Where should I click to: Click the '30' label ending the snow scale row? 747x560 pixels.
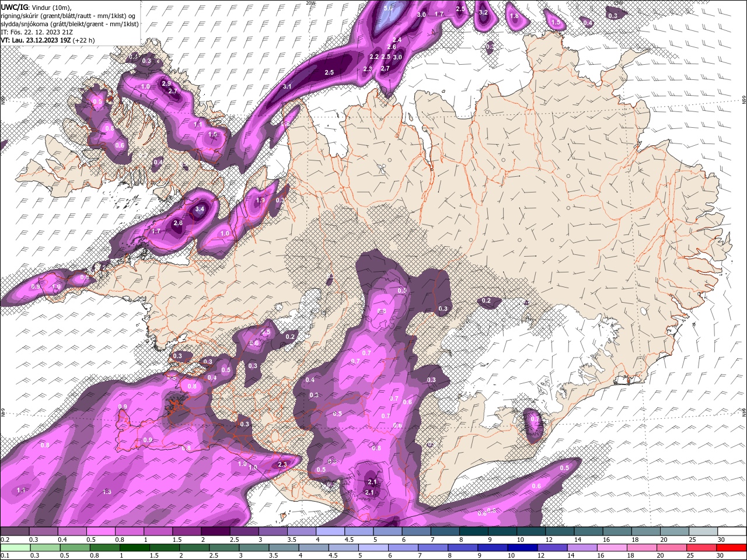(721, 540)
